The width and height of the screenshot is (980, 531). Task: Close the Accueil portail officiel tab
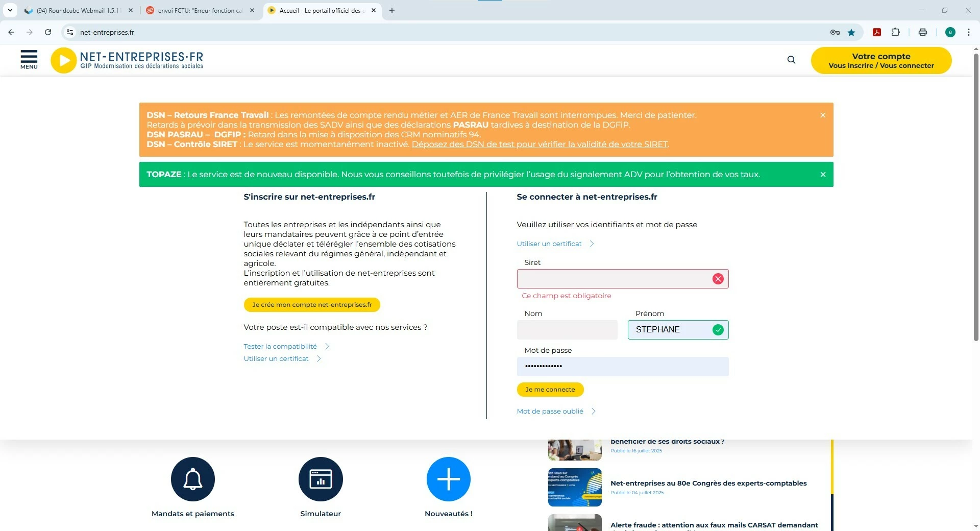coord(374,10)
